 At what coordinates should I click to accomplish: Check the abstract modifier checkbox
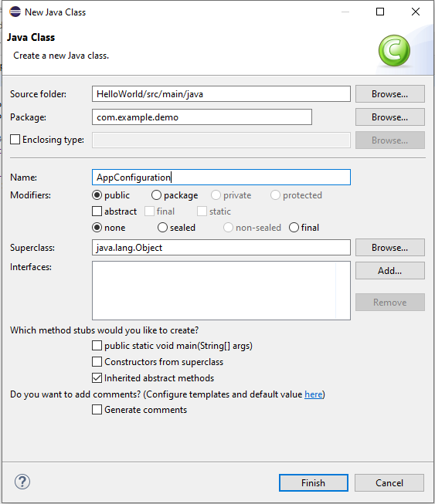tap(97, 211)
